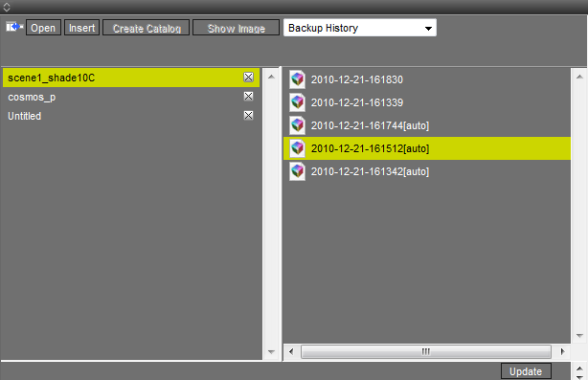Image resolution: width=588 pixels, height=380 pixels.
Task: Click the file icon of 2010-12-21-161339
Action: (298, 102)
